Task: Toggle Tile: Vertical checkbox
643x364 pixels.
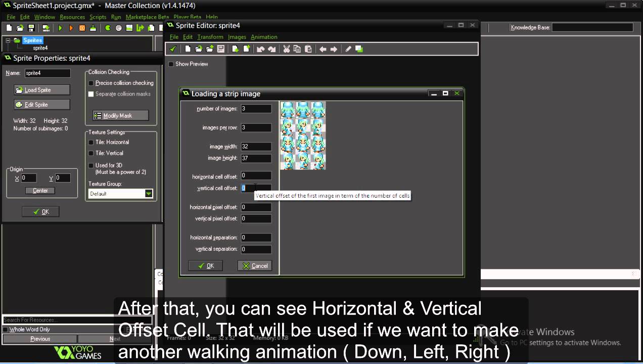Action: pyautogui.click(x=91, y=153)
